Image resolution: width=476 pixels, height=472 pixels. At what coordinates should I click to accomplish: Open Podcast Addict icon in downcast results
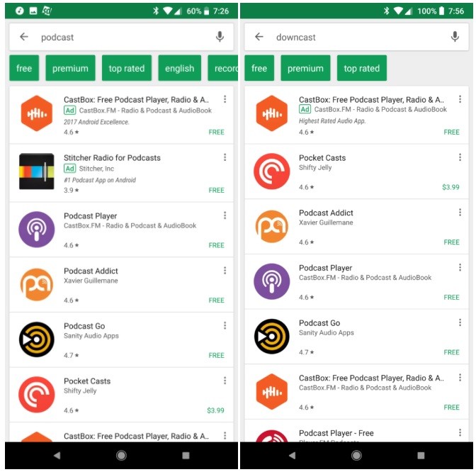[272, 227]
